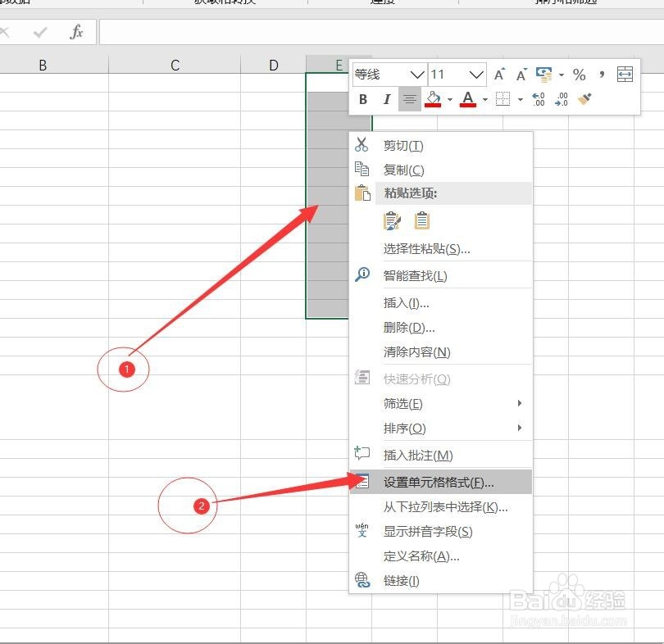Open the red fill color swatch
This screenshot has height=644, width=664.
coord(432,105)
